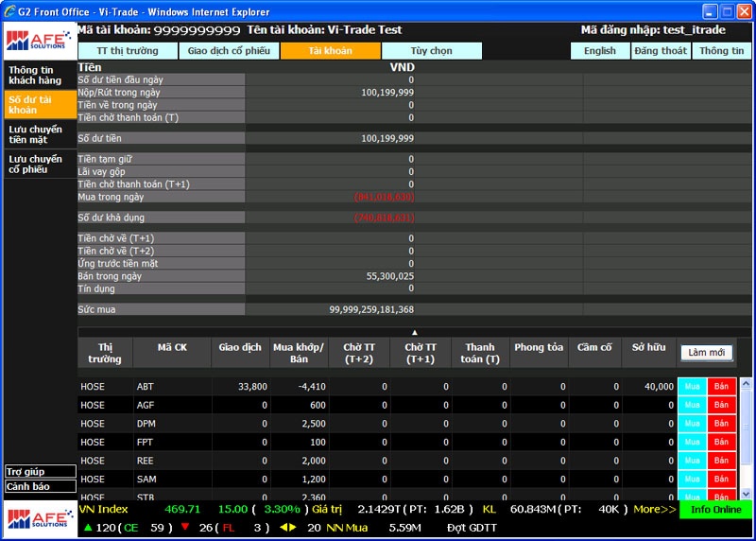756x541 pixels.
Task: Click the Tín dụng row label
Action: 96,288
